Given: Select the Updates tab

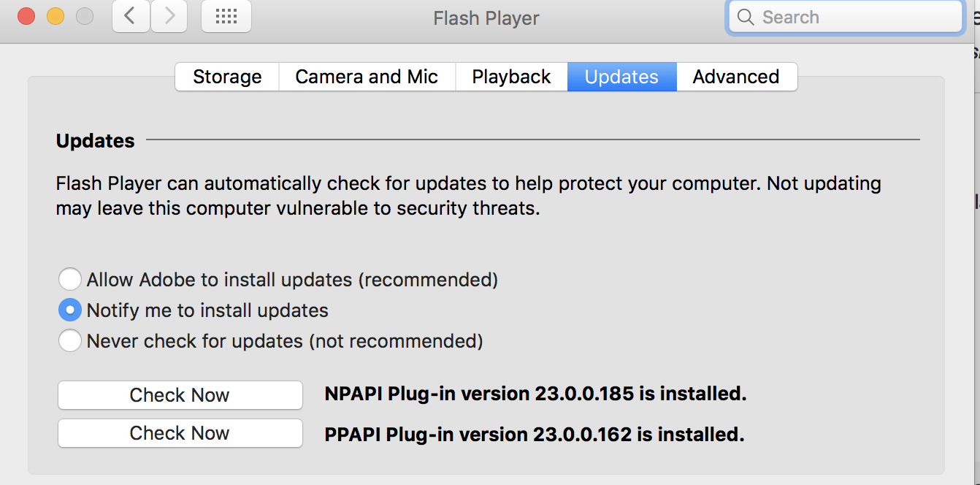Looking at the screenshot, I should tap(621, 77).
